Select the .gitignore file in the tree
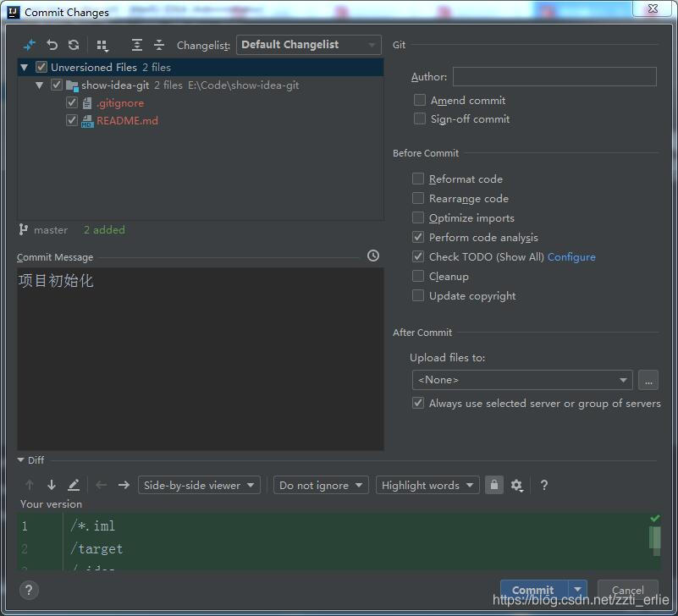The image size is (678, 616). coord(120,102)
